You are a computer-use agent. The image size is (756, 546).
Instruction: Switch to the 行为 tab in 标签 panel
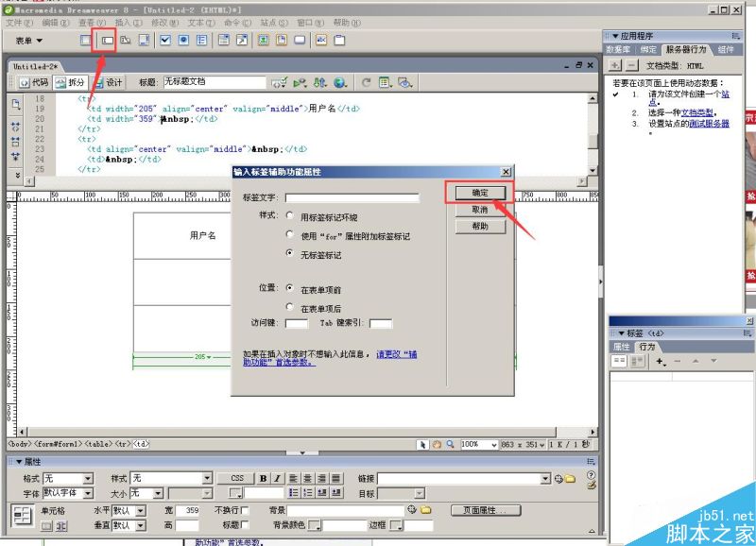647,347
